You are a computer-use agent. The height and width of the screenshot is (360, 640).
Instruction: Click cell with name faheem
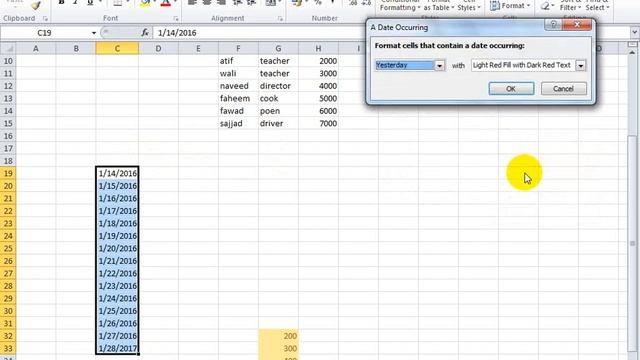238,98
